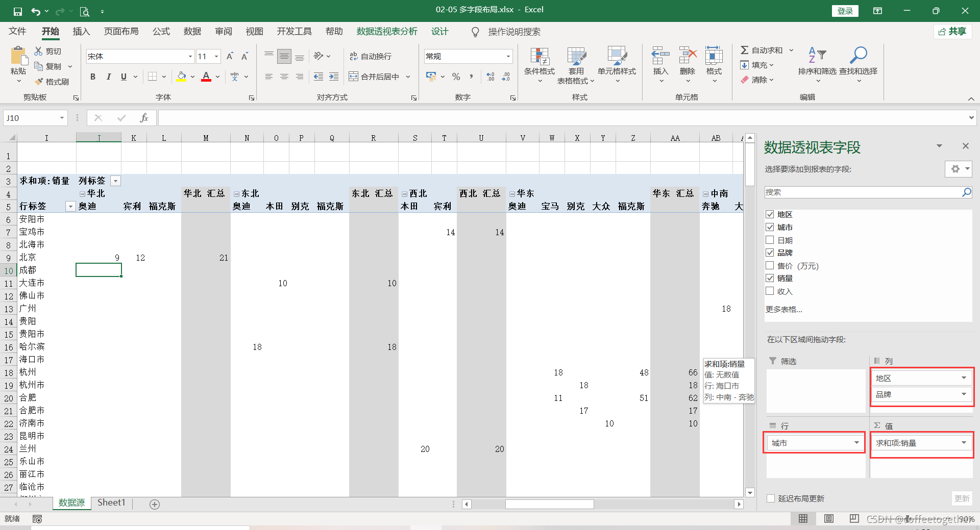Click the Undo arrow icon
The image size is (980, 530).
35,11
